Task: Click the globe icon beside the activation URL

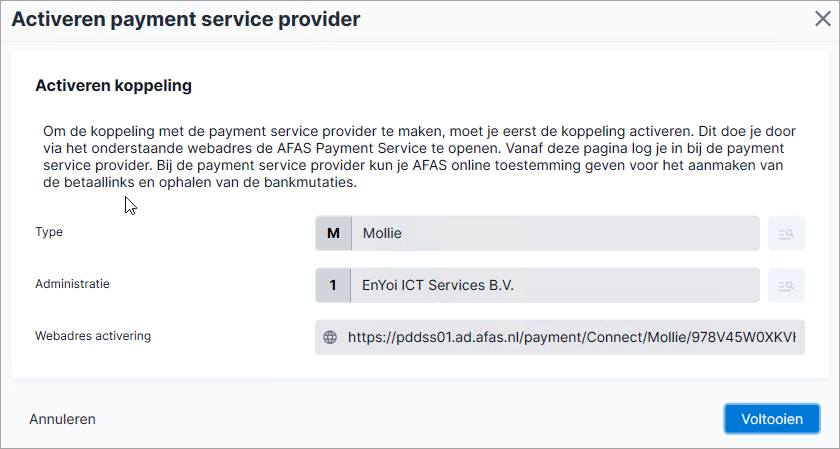Action: coord(330,337)
